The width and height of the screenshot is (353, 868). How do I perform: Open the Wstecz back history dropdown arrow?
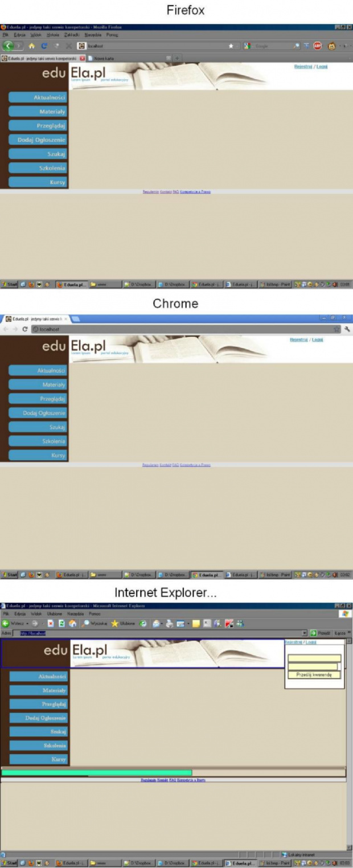pos(26,624)
